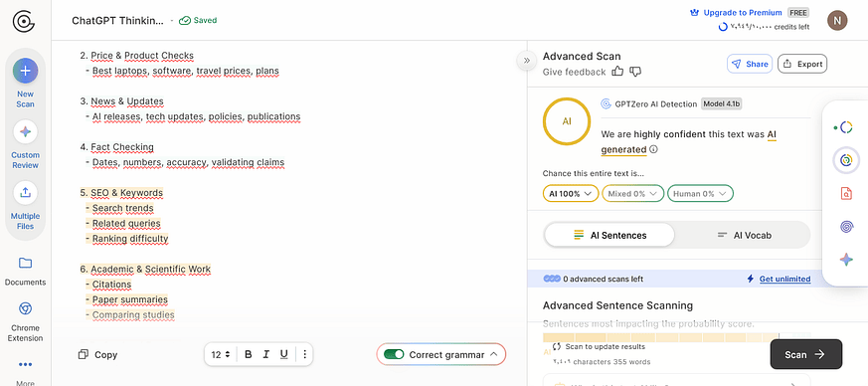Click the 'Paper summaries' line
The height and width of the screenshot is (386, 868).
tap(130, 299)
